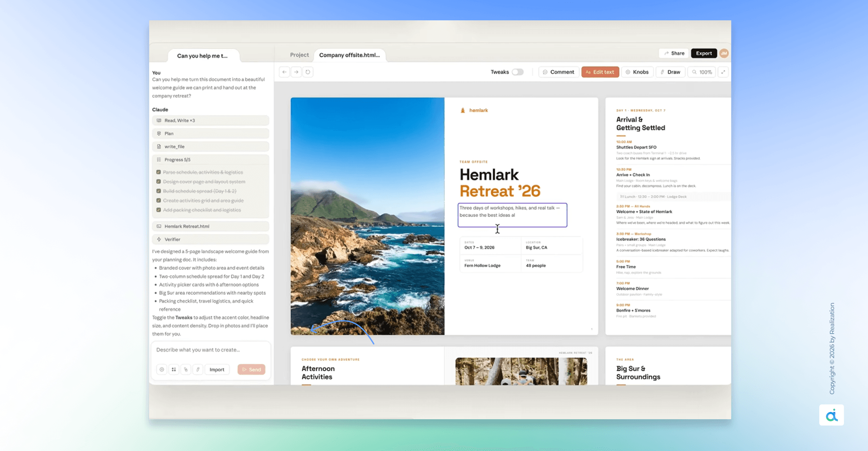
Task: Click the 'Big Sur & Surroundings' heading
Action: click(x=638, y=373)
